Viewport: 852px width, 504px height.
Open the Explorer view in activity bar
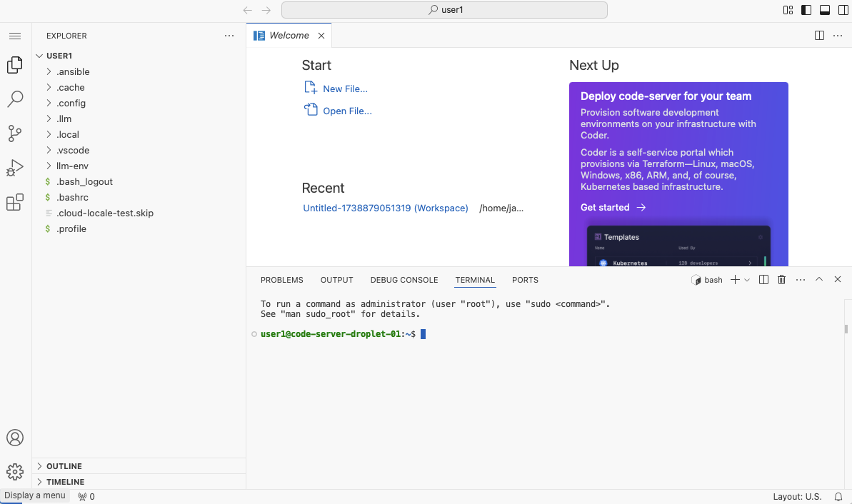click(15, 65)
